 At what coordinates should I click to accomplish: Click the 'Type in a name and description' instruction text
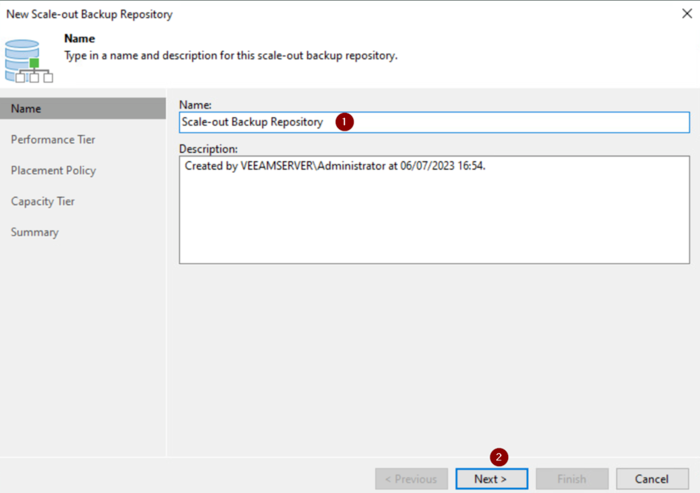231,56
